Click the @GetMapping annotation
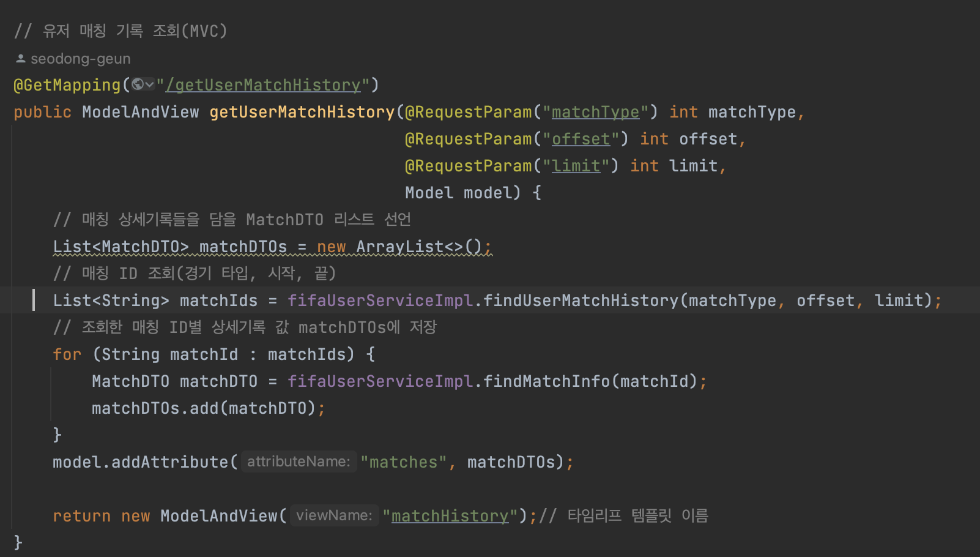 pyautogui.click(x=67, y=85)
